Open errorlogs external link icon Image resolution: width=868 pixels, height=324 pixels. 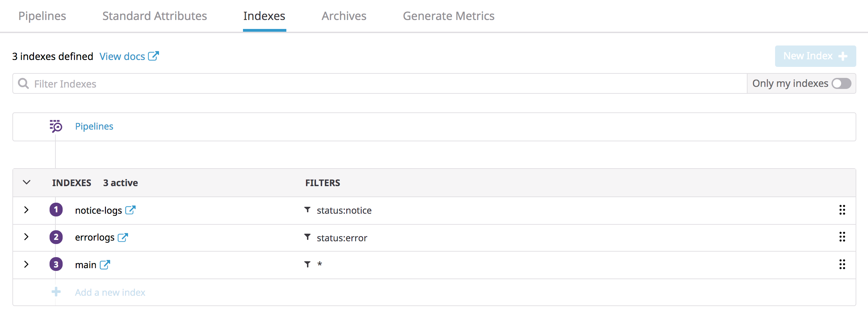point(123,237)
